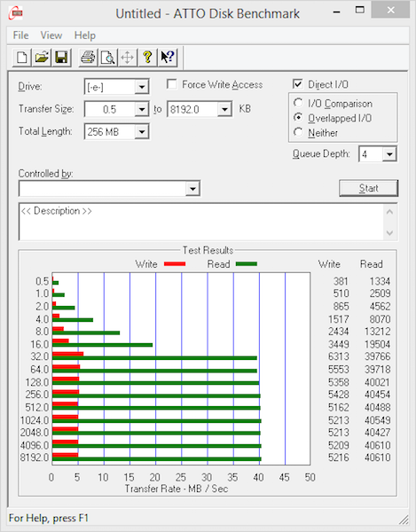Maximize the ATTO Disk Benchmark window
Viewport: 416px width, 532px height.
[359, 10]
